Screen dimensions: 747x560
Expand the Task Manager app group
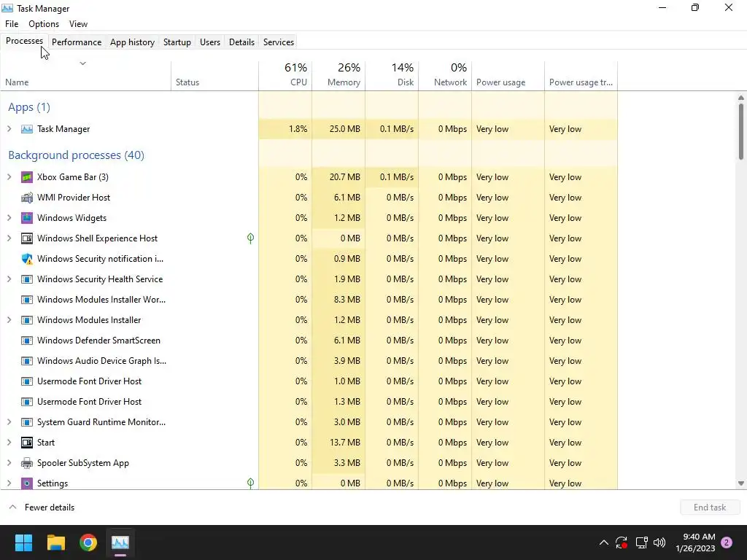tap(9, 129)
